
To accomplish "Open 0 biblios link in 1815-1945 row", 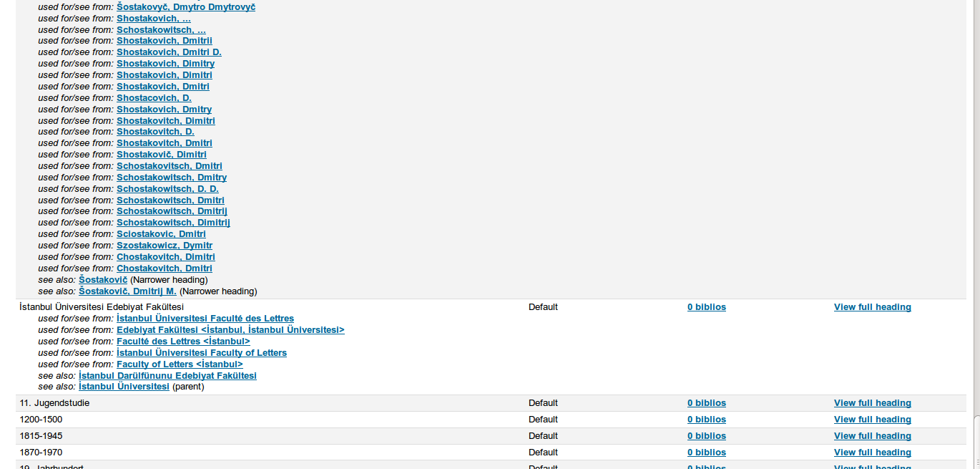I will (706, 436).
